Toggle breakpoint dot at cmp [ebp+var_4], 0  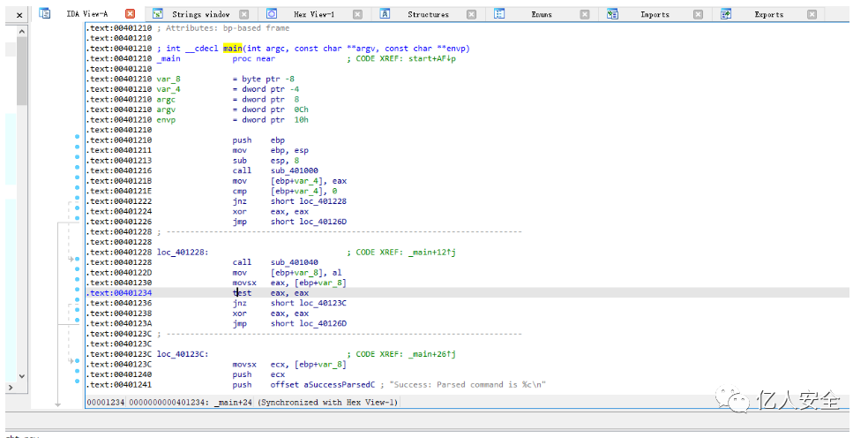[77, 188]
